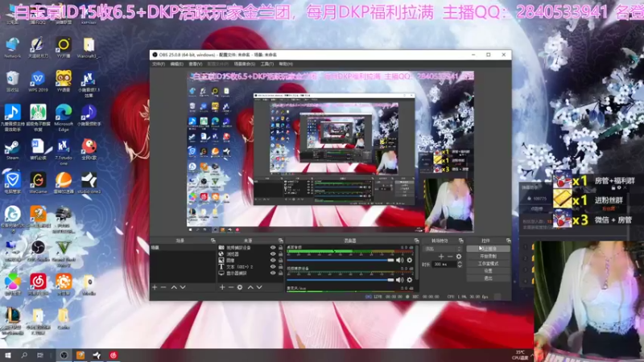Remove the transition with the minus icon
644x362 pixels.
point(450,257)
